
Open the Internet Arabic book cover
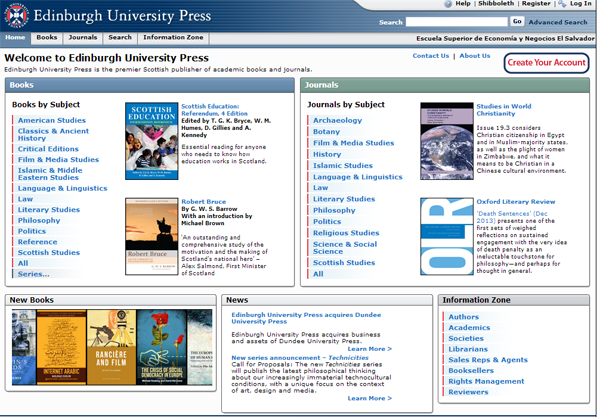pyautogui.click(x=61, y=347)
